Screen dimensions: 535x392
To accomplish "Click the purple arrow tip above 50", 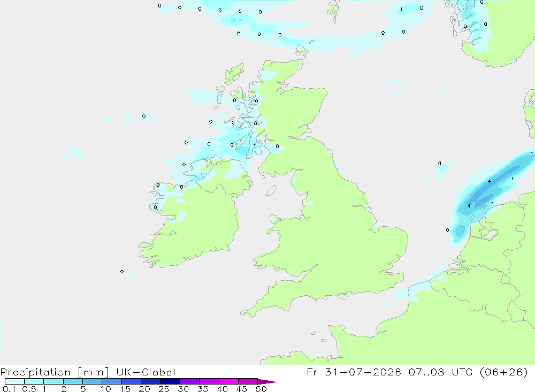I will [x=267, y=381].
